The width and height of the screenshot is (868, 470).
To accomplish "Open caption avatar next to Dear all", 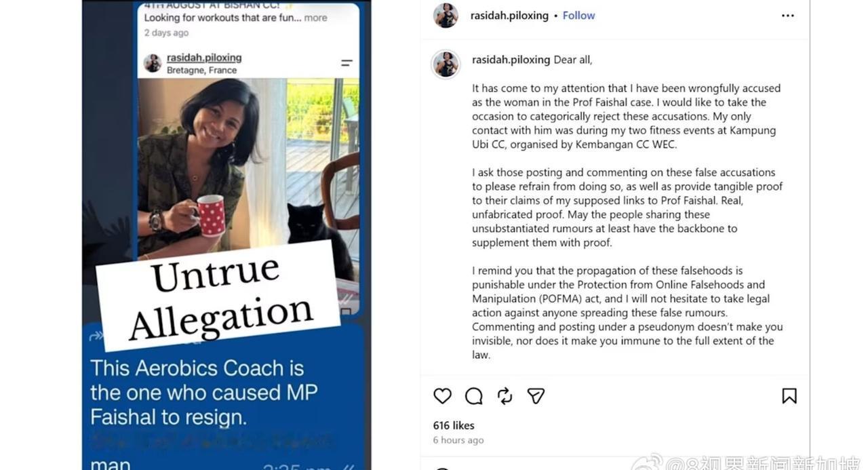I will [446, 64].
